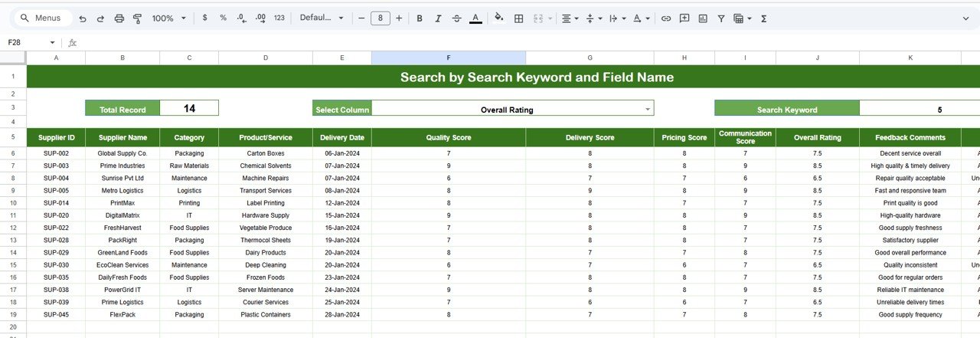Add a comment via the toolbar icon
Viewport: 980px width, 338px height.
click(684, 18)
